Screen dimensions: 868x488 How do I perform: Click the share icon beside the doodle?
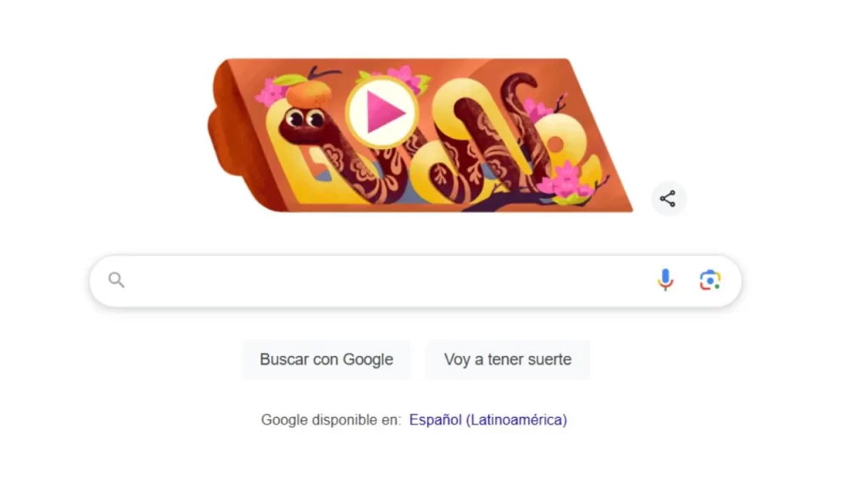[668, 198]
